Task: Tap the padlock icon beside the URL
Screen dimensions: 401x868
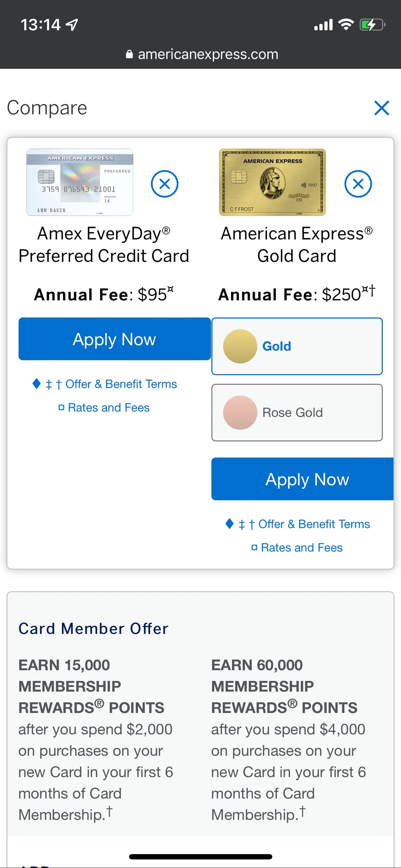Action: tap(129, 54)
